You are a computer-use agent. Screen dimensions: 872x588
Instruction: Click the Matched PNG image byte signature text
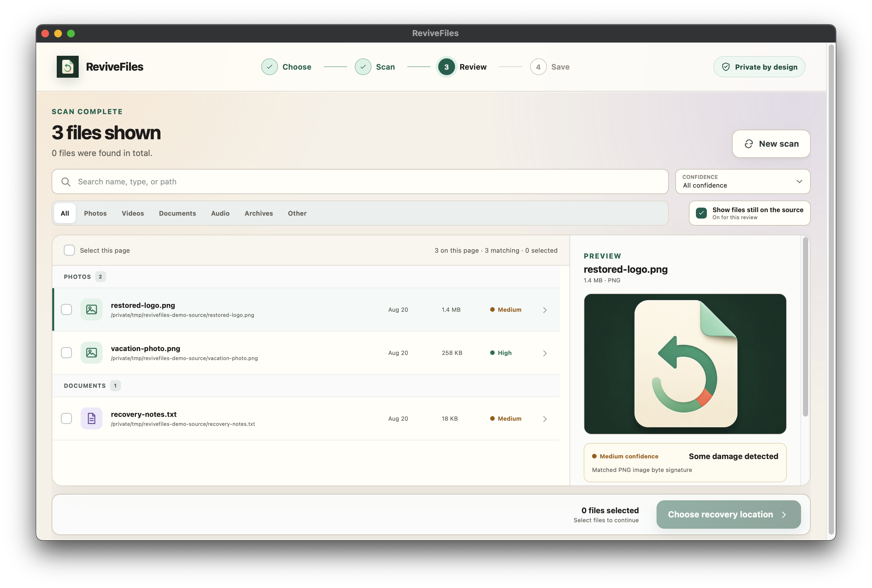coord(642,470)
